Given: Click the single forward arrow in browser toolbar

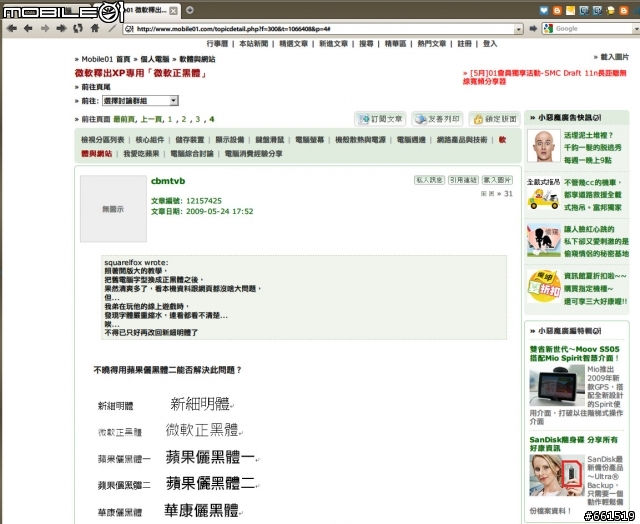Looking at the screenshot, I should pos(44,28).
